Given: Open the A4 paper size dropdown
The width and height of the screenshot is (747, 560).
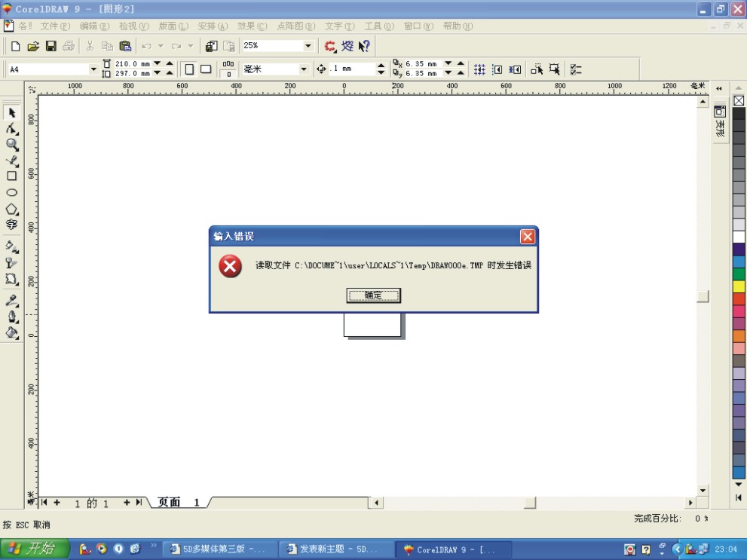Looking at the screenshot, I should pyautogui.click(x=93, y=69).
